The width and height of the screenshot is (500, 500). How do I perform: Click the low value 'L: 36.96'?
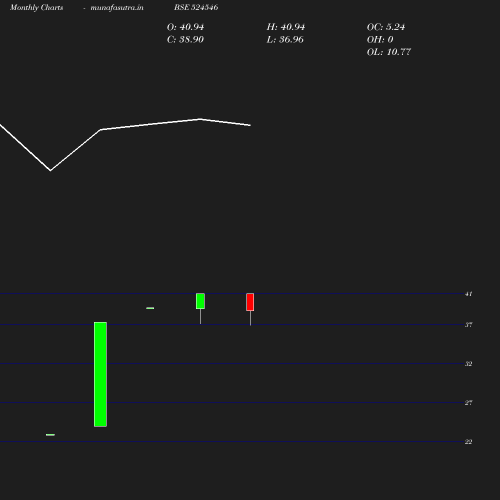point(285,40)
